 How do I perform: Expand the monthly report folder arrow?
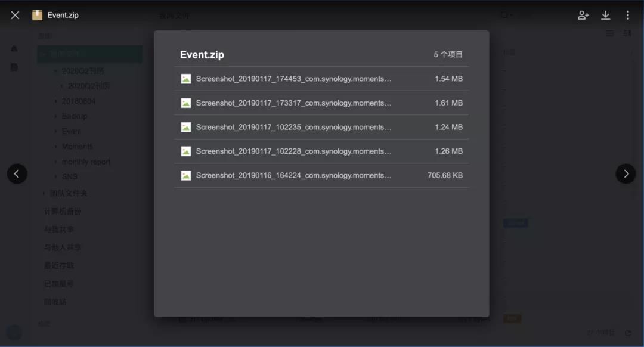click(x=56, y=162)
